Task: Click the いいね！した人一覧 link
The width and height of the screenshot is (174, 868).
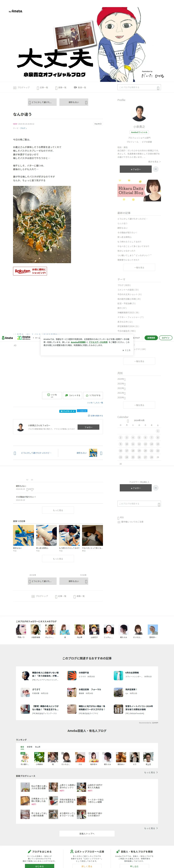Action: tap(95, 403)
